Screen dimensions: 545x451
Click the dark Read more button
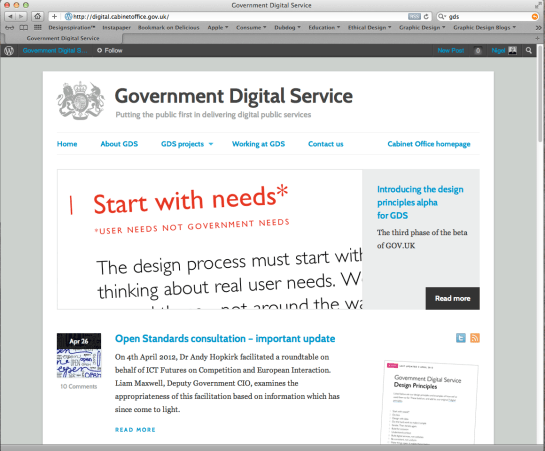click(x=453, y=298)
